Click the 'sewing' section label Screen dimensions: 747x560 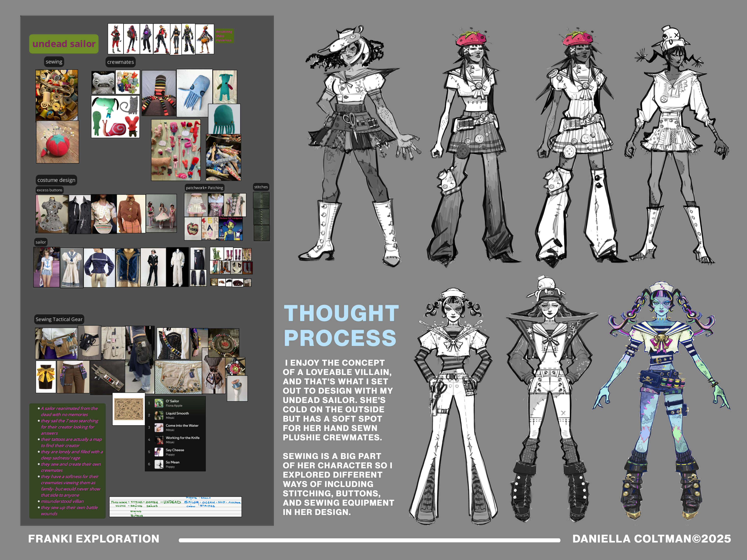(x=54, y=62)
